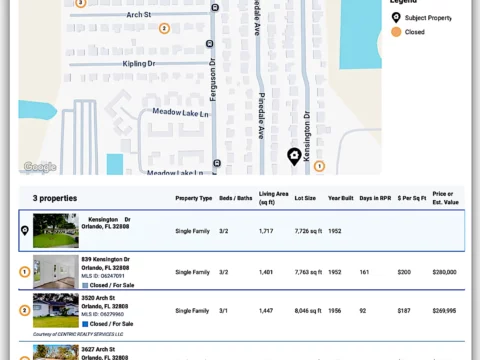
Task: Click bus stop icon on Ferguson Dr near Kipling
Action: coord(210,44)
